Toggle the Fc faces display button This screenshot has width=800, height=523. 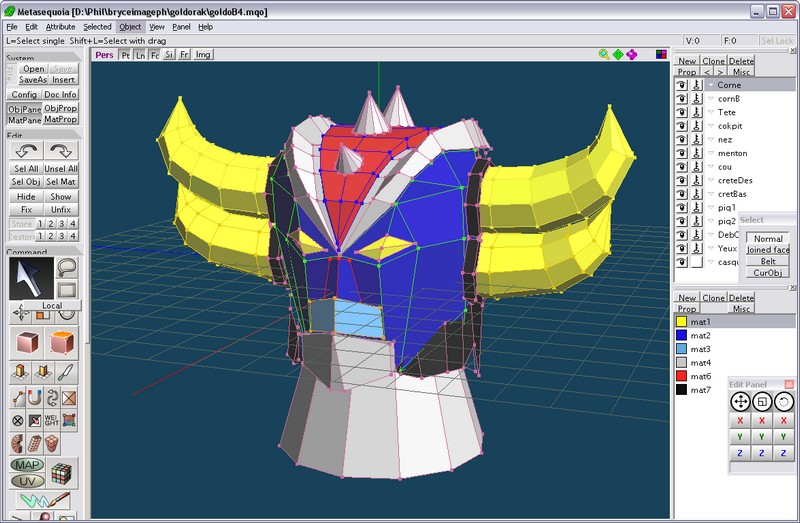point(155,55)
